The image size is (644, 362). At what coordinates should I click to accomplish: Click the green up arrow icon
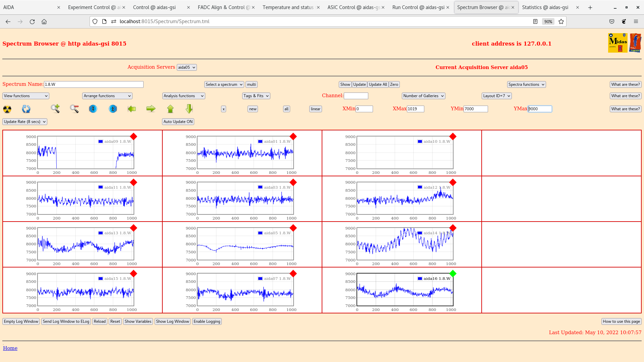[170, 109]
